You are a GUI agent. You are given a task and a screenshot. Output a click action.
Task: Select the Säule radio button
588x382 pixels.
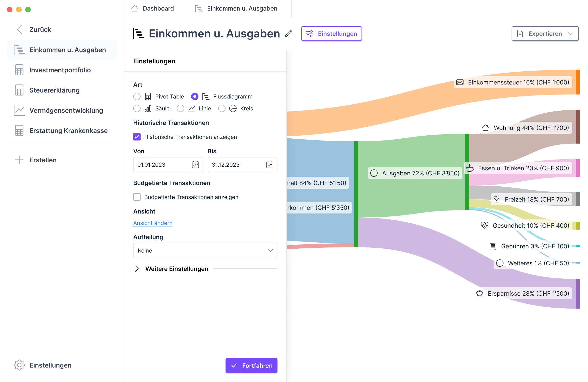(x=137, y=108)
